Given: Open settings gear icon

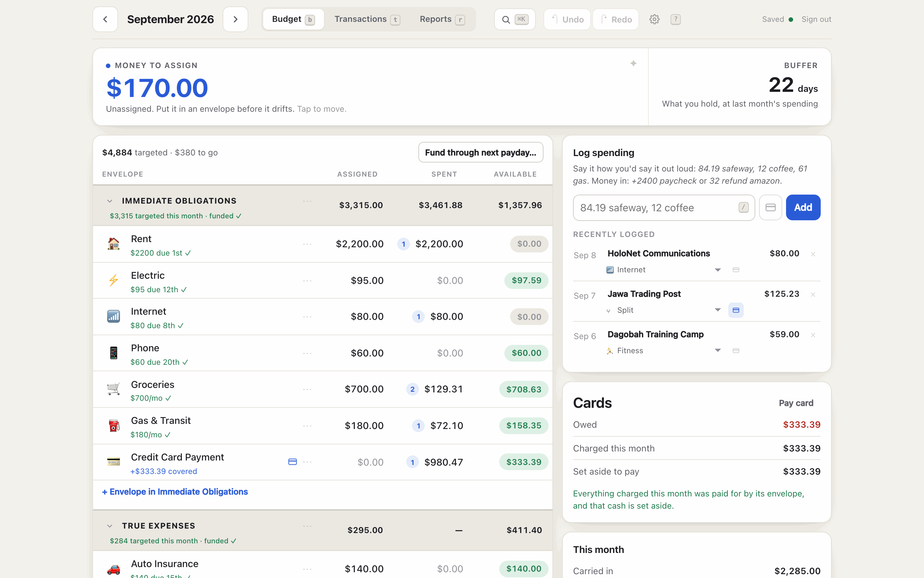Looking at the screenshot, I should (x=654, y=19).
